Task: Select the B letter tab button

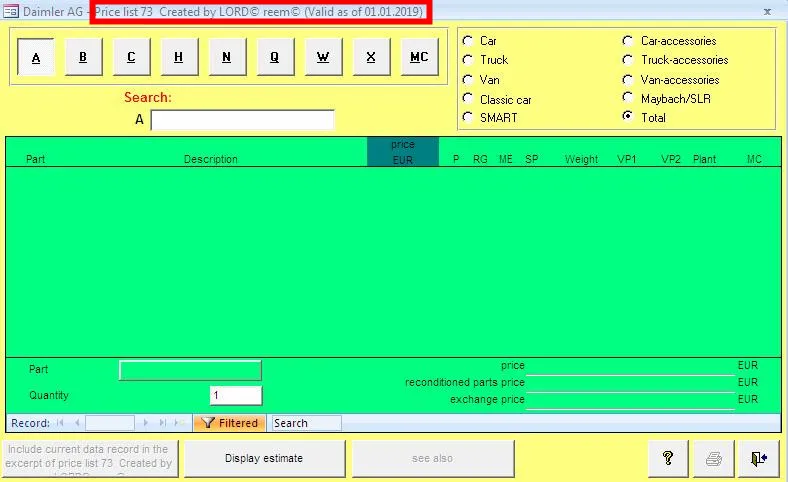Action: coord(83,57)
